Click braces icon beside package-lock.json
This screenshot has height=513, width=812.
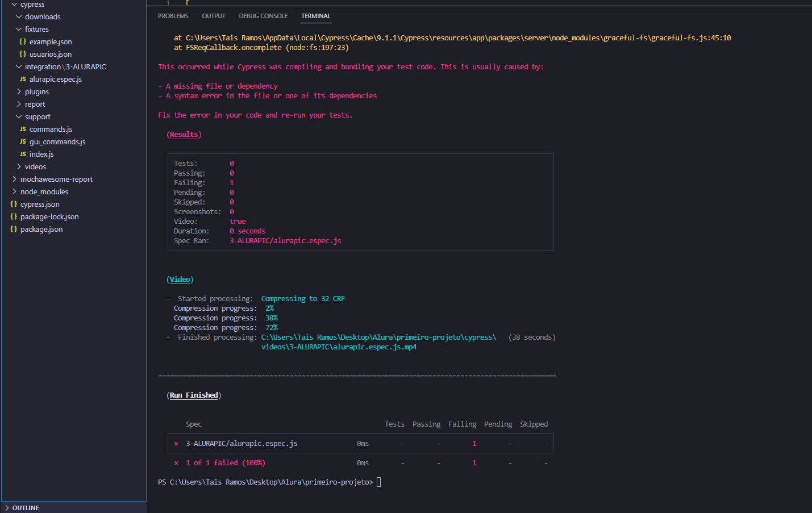click(14, 216)
